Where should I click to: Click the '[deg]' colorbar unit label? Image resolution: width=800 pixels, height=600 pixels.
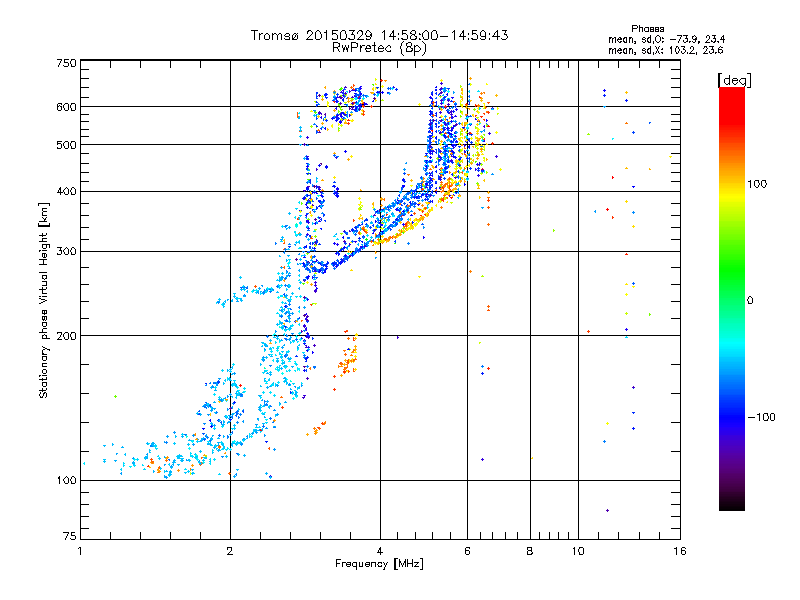(734, 80)
